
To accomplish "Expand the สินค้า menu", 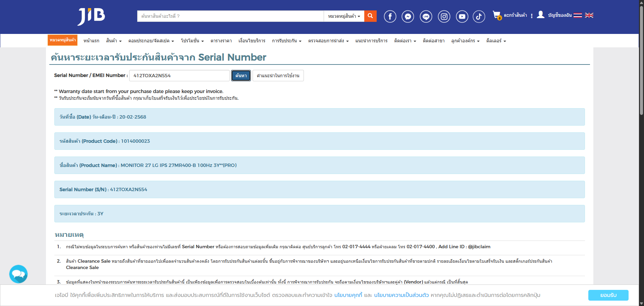I will pos(114,41).
